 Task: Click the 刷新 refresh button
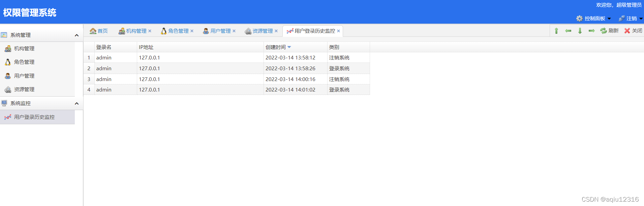pyautogui.click(x=609, y=31)
